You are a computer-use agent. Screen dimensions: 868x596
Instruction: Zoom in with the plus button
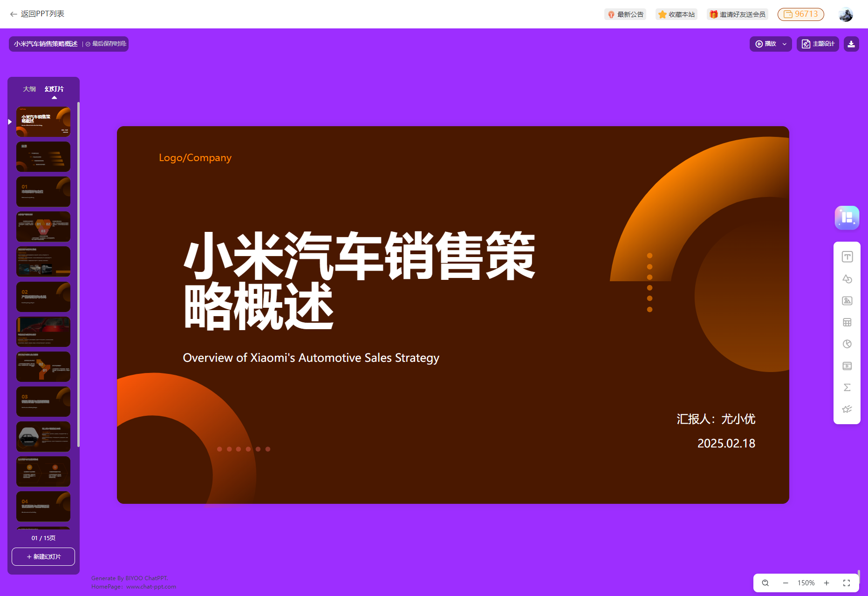[827, 583]
